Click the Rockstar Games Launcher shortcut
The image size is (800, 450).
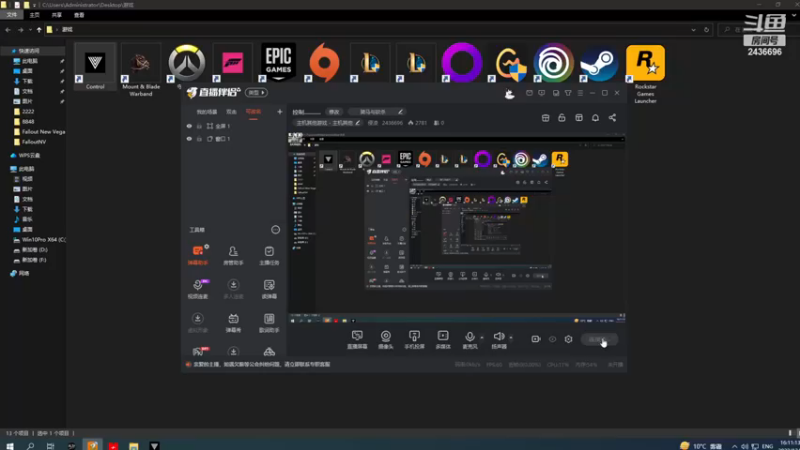(645, 74)
